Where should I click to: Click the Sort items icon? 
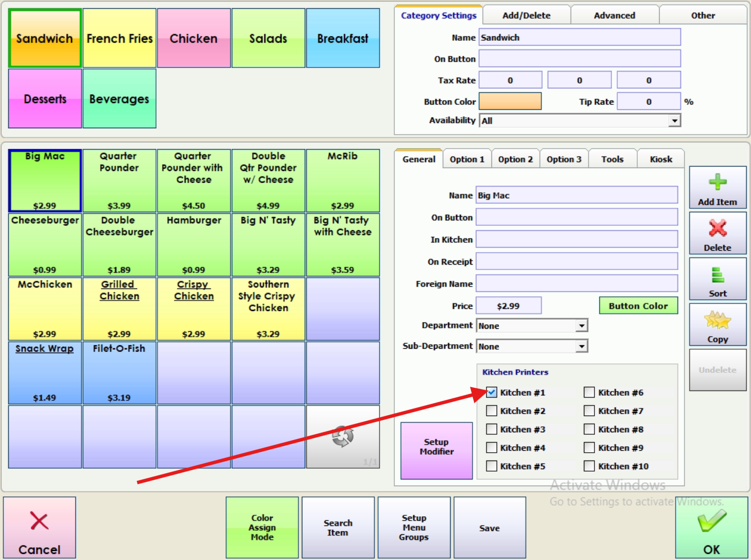(717, 274)
